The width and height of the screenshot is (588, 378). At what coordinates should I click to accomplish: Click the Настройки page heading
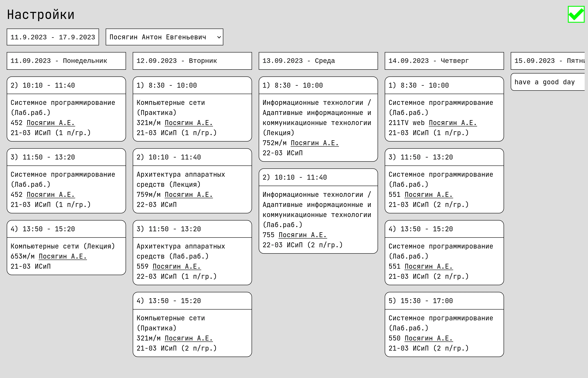[x=41, y=14]
